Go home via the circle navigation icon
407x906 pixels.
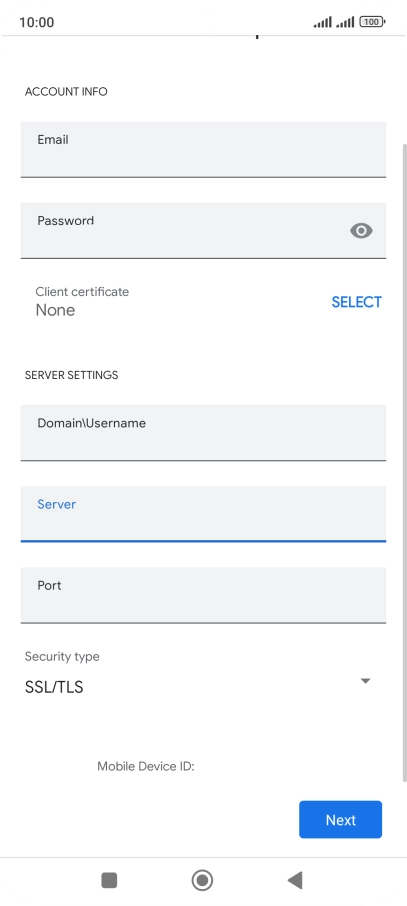coord(202,880)
